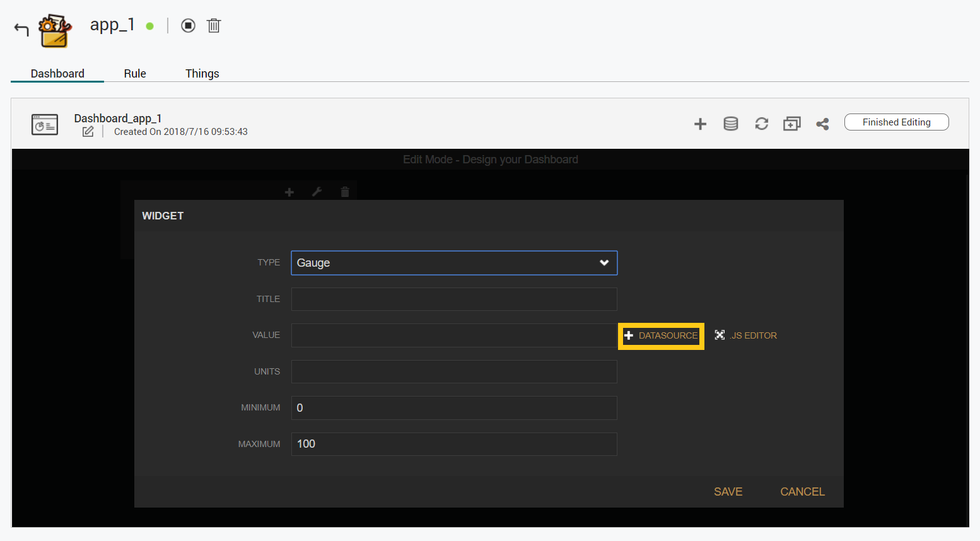Image resolution: width=980 pixels, height=541 pixels.
Task: Switch to the Rule tab
Action: 135,74
